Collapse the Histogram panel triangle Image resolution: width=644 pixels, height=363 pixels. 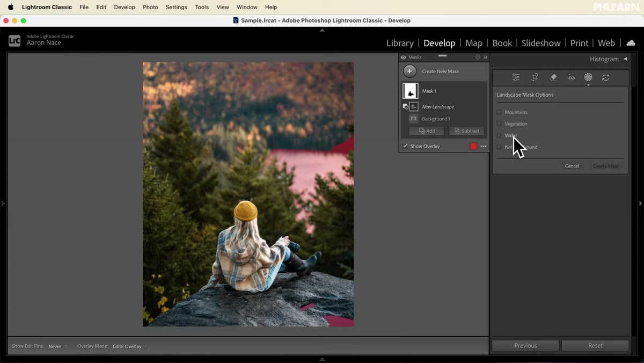(x=625, y=59)
